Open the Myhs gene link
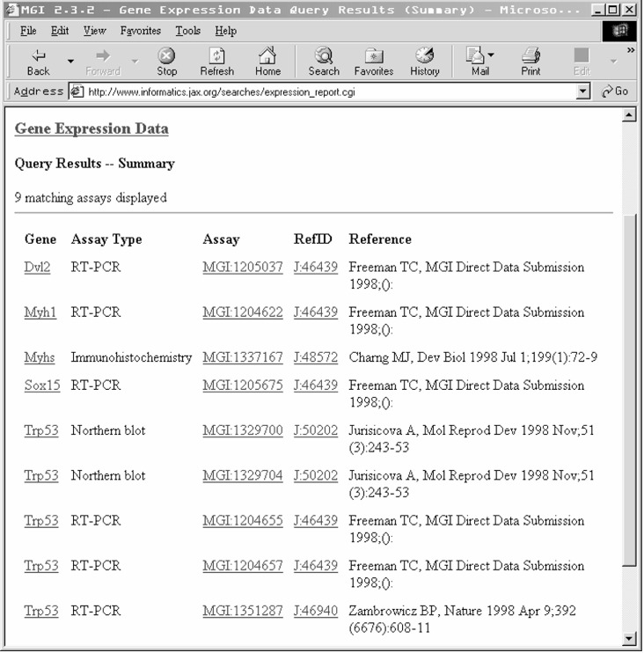 [39, 357]
